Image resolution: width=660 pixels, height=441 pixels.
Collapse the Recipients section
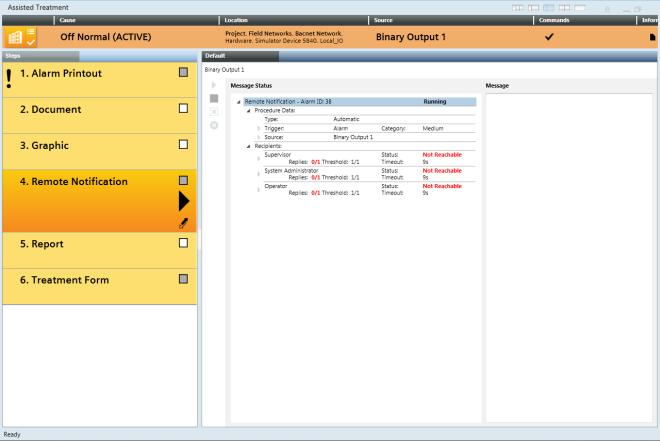tap(249, 146)
